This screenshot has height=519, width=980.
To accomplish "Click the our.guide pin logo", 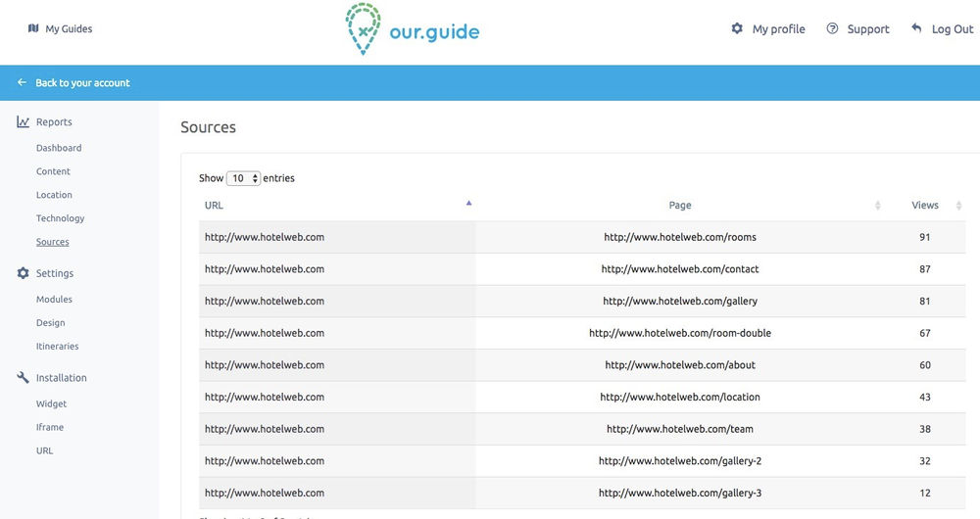I will (x=364, y=28).
